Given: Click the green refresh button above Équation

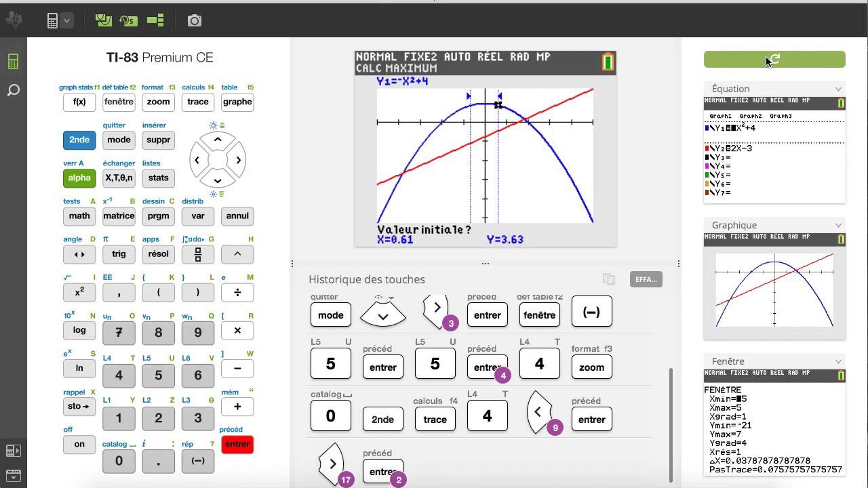Looking at the screenshot, I should coord(774,60).
